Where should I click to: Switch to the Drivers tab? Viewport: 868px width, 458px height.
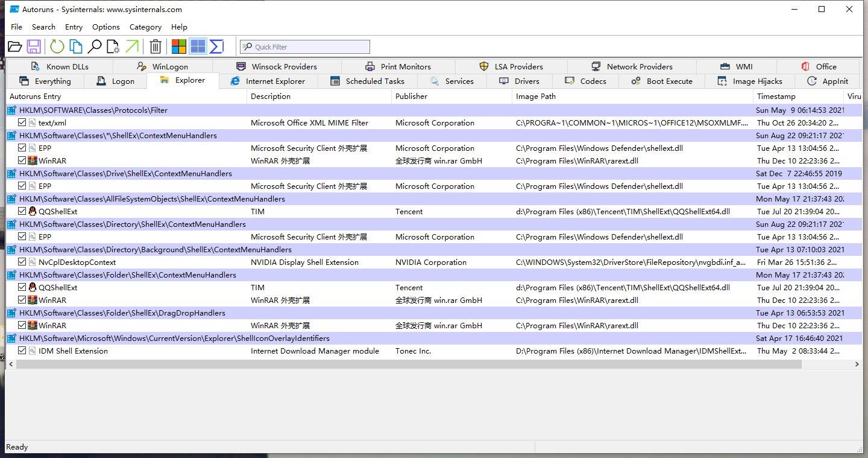pyautogui.click(x=519, y=81)
